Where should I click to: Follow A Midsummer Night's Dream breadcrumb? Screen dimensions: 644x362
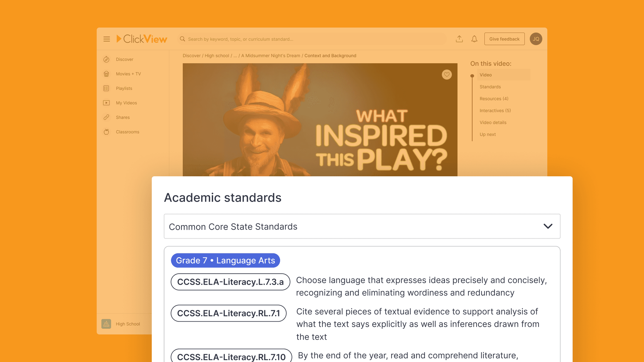[x=270, y=56]
